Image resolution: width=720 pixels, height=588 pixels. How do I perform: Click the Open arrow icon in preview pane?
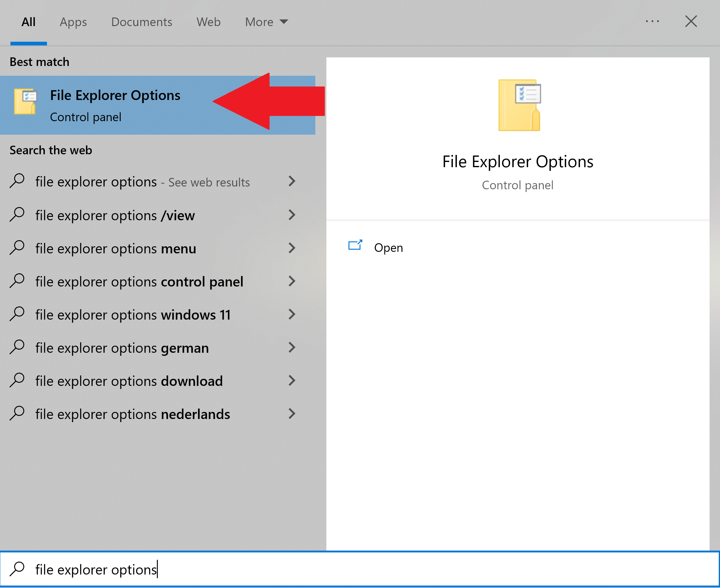[x=355, y=245]
